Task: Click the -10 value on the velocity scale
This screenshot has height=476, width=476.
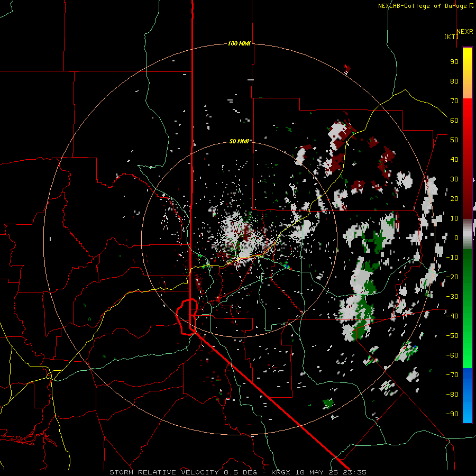Action: tap(452, 258)
